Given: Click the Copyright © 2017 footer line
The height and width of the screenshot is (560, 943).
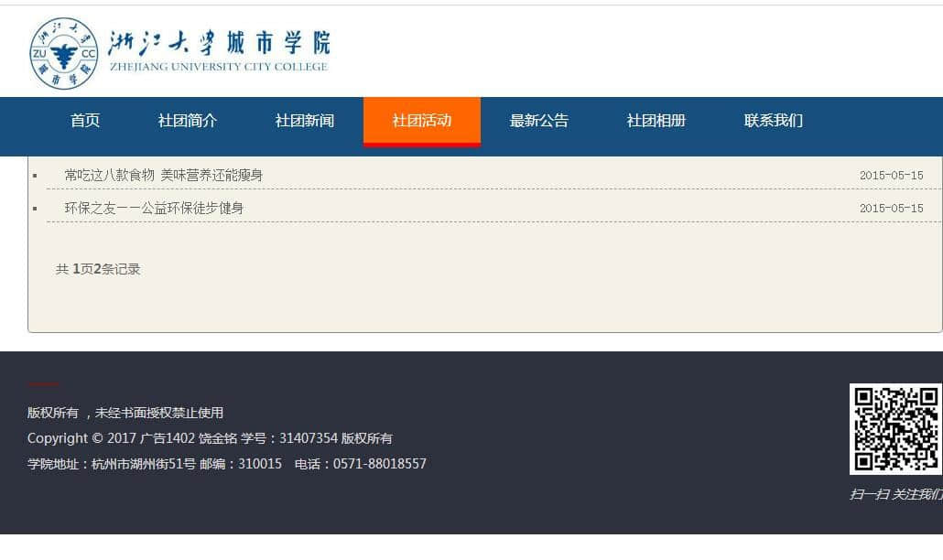Looking at the screenshot, I should (x=210, y=438).
